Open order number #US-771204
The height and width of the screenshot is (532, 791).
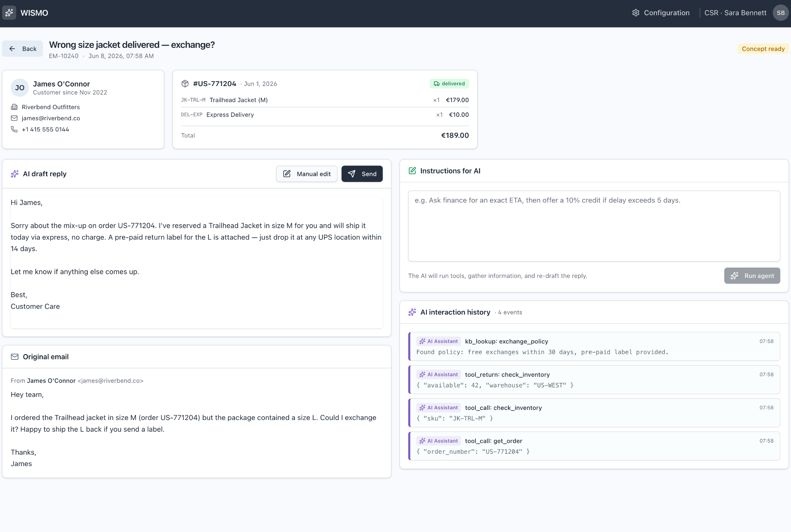coord(215,84)
